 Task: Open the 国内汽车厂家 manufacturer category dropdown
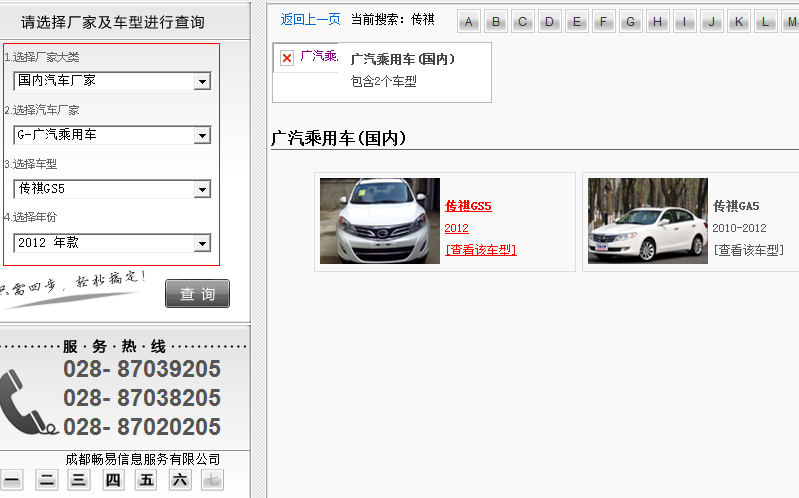click(112, 81)
